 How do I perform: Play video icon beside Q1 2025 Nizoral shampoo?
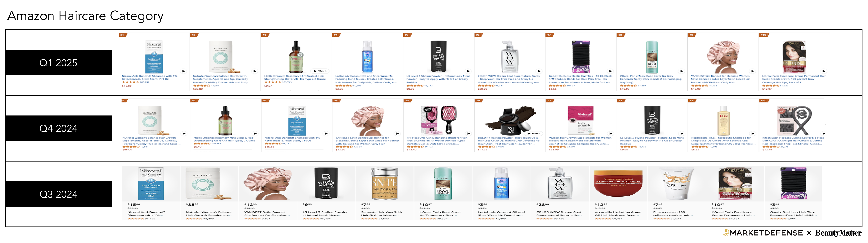[184, 71]
